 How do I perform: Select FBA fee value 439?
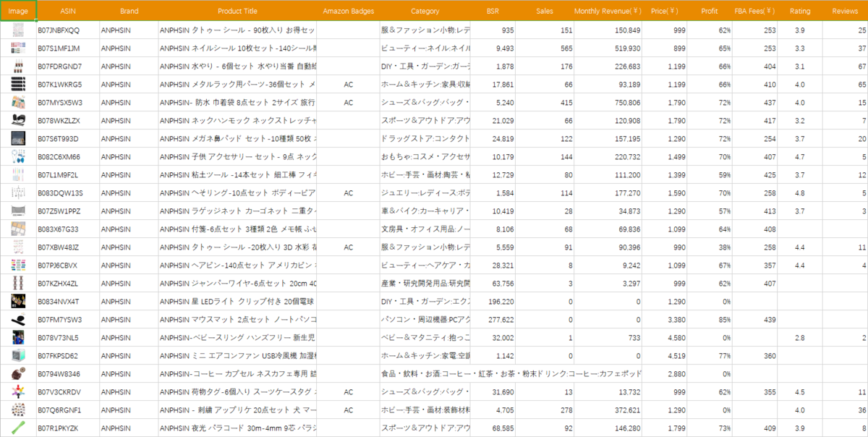pyautogui.click(x=754, y=320)
